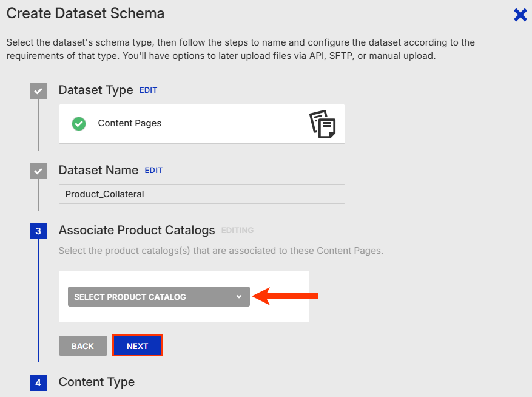
Task: Edit the Dataset Name
Action: tap(153, 171)
